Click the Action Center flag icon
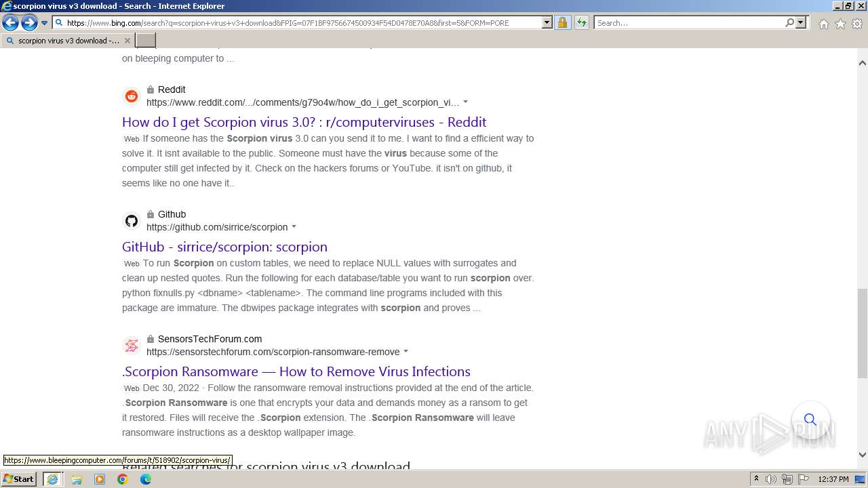This screenshot has width=868, height=488. tap(803, 479)
